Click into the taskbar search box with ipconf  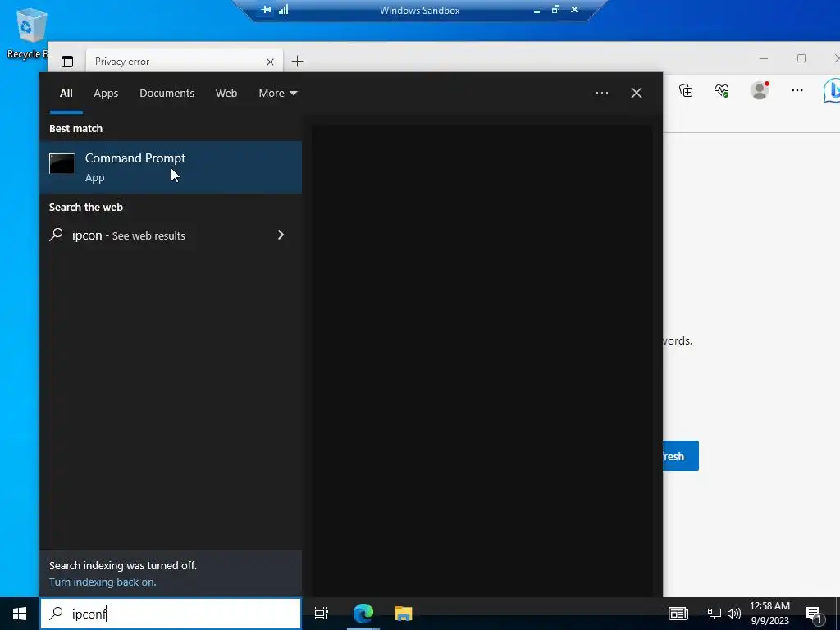(171, 614)
